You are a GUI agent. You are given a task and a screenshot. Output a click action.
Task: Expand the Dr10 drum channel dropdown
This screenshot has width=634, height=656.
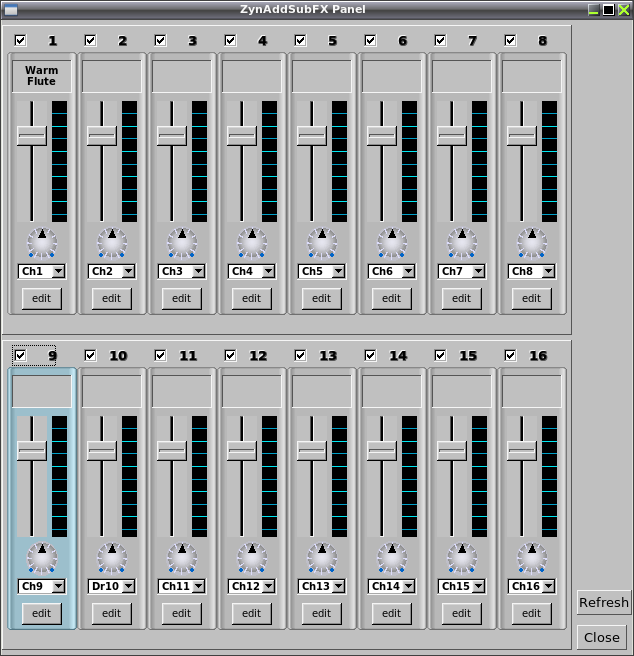(111, 586)
